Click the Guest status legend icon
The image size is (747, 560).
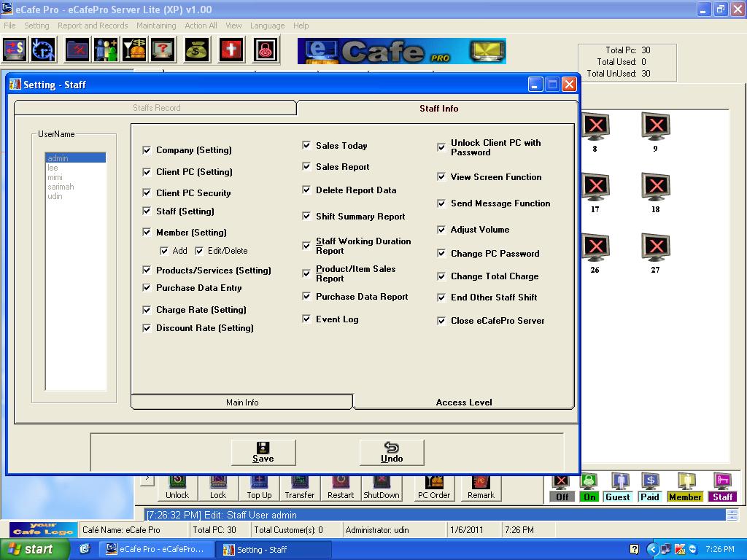click(618, 488)
